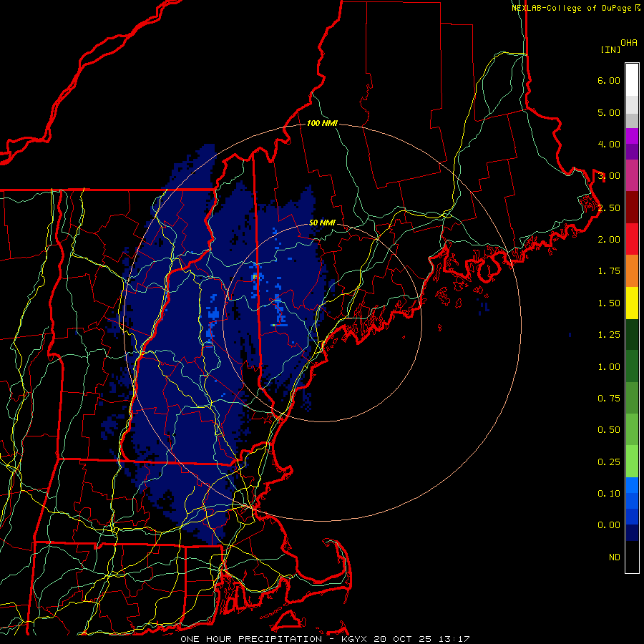Select the 3.00 legend value
Image resolution: width=644 pixels, height=644 pixels.
pyautogui.click(x=609, y=176)
